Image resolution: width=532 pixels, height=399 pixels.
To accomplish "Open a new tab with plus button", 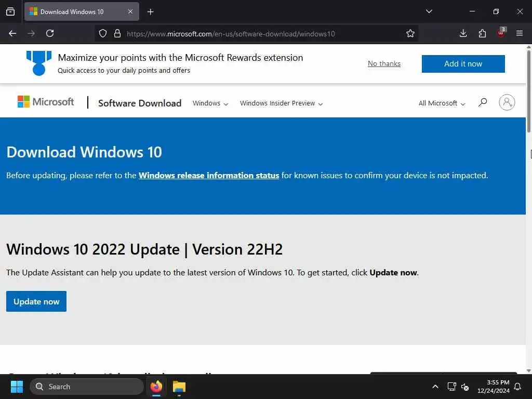I will 151,12.
